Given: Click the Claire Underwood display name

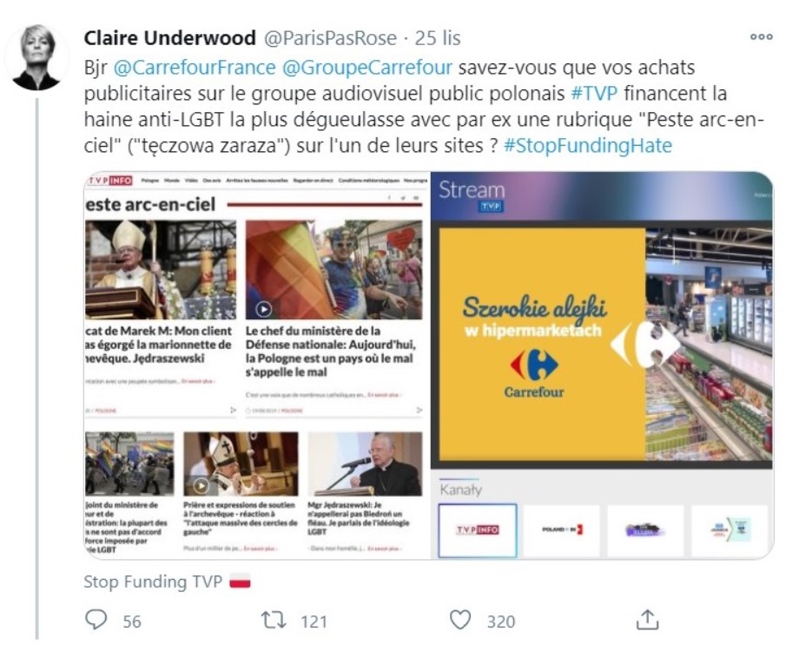Looking at the screenshot, I should pyautogui.click(x=170, y=38).
